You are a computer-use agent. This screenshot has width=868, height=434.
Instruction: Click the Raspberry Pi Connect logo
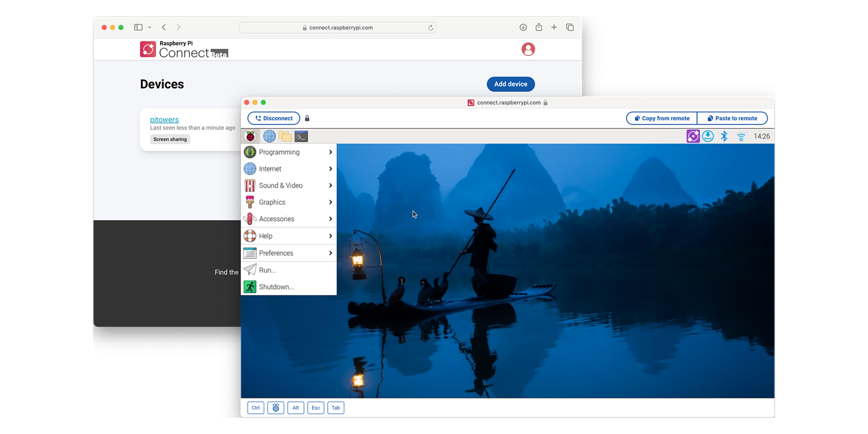(x=184, y=49)
